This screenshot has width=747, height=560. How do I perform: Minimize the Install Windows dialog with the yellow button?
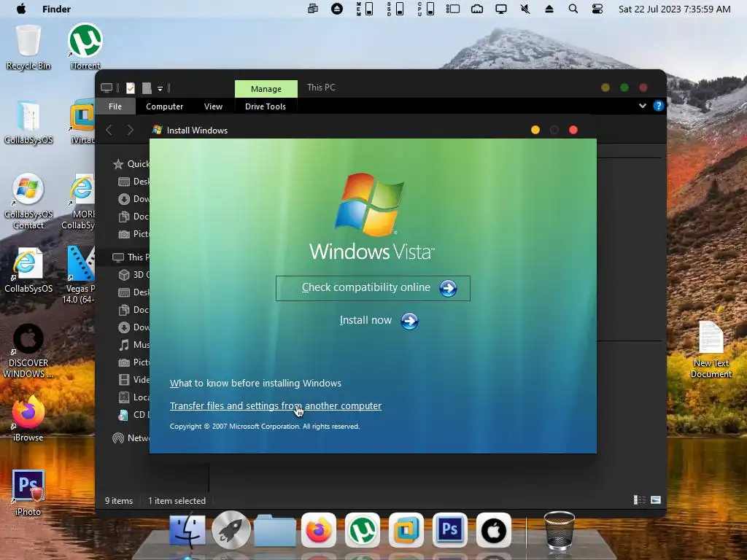click(x=535, y=130)
